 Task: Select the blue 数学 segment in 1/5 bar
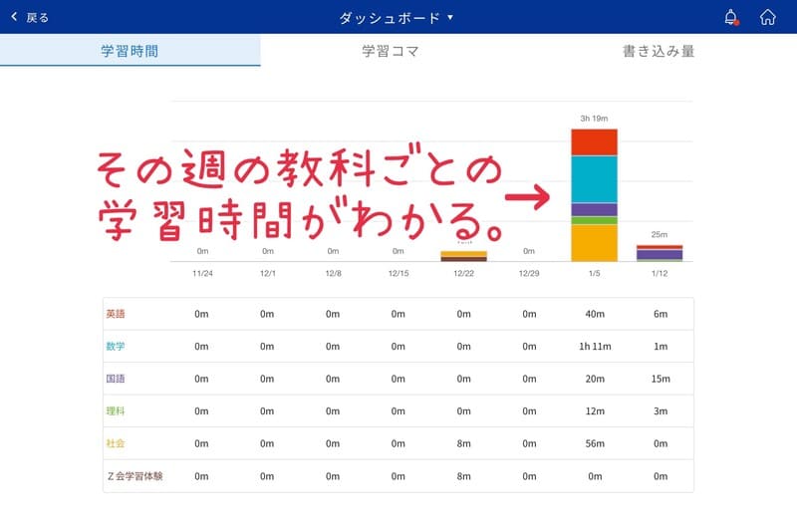coord(594,178)
